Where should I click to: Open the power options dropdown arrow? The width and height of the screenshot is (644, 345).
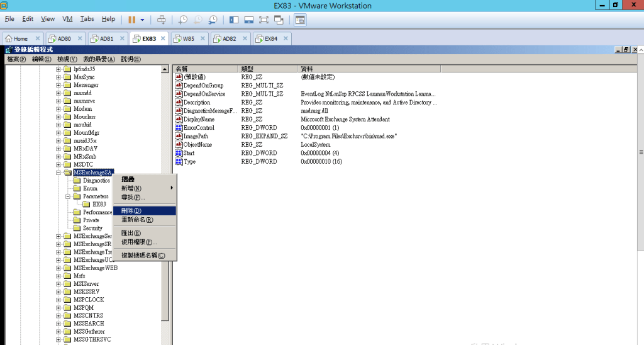point(143,20)
